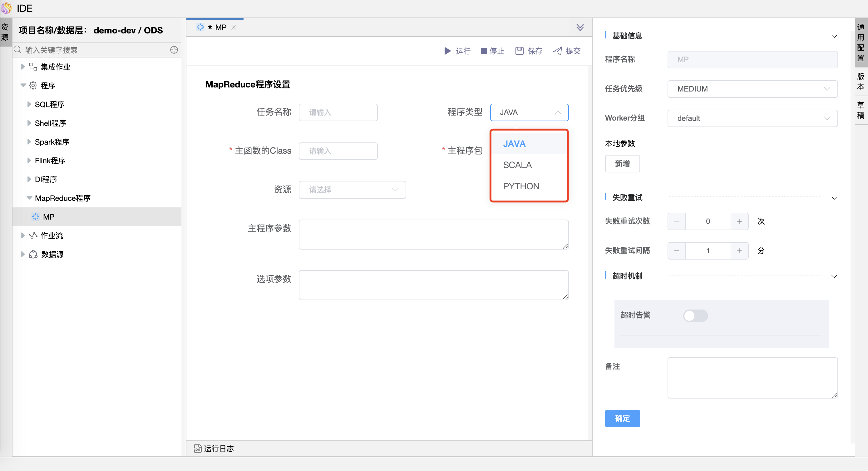Click the 新增 local parameter button
Viewport: 868px width, 471px height.
click(622, 164)
